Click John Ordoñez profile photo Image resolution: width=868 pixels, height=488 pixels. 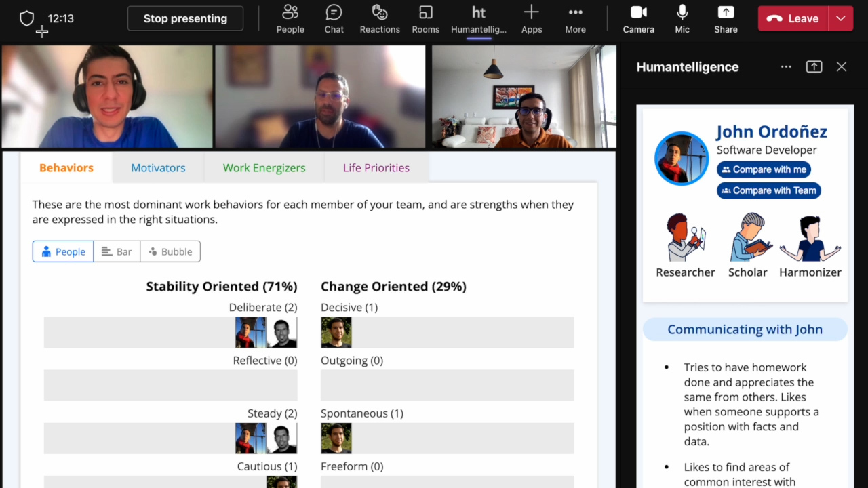[682, 158]
